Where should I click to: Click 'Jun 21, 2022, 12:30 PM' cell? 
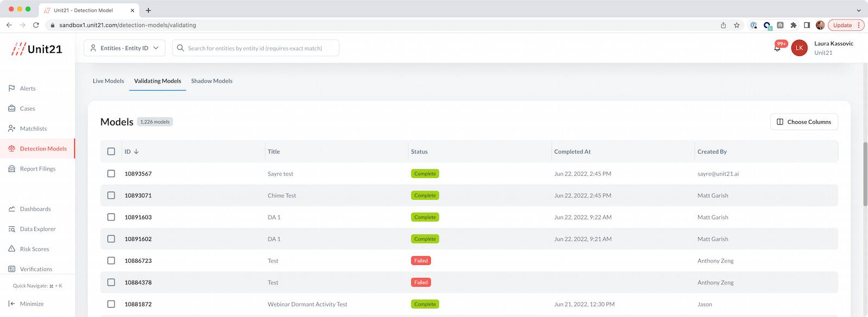pos(584,304)
